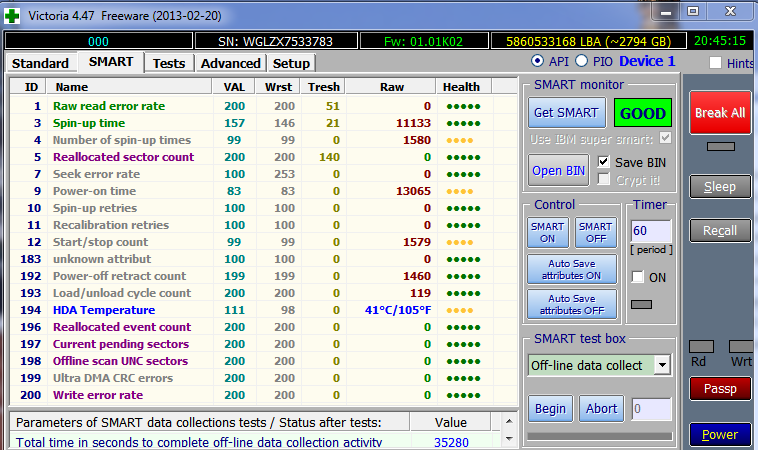Click the 5860533168 LBA capacity field

pos(588,41)
